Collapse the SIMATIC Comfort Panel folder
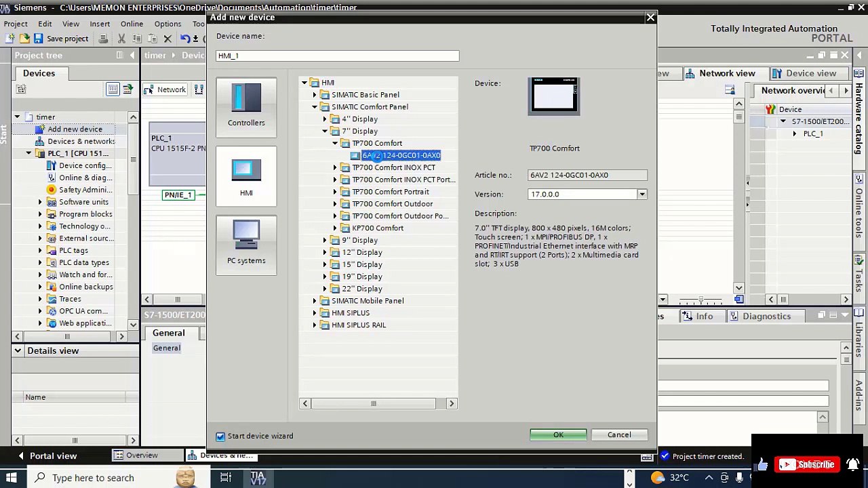 [315, 107]
